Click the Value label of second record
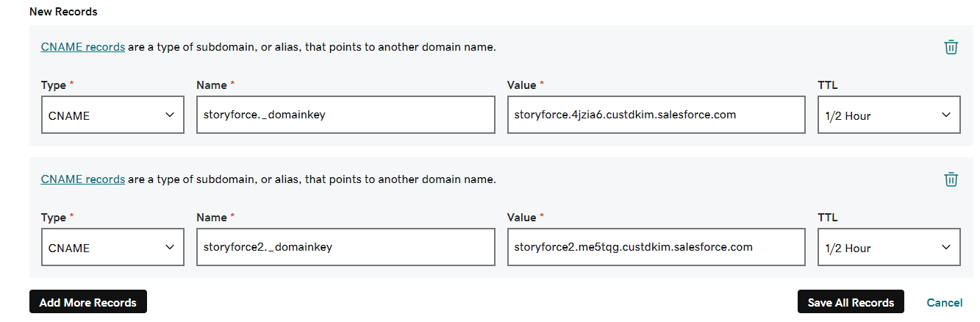The height and width of the screenshot is (322, 980). point(521,218)
